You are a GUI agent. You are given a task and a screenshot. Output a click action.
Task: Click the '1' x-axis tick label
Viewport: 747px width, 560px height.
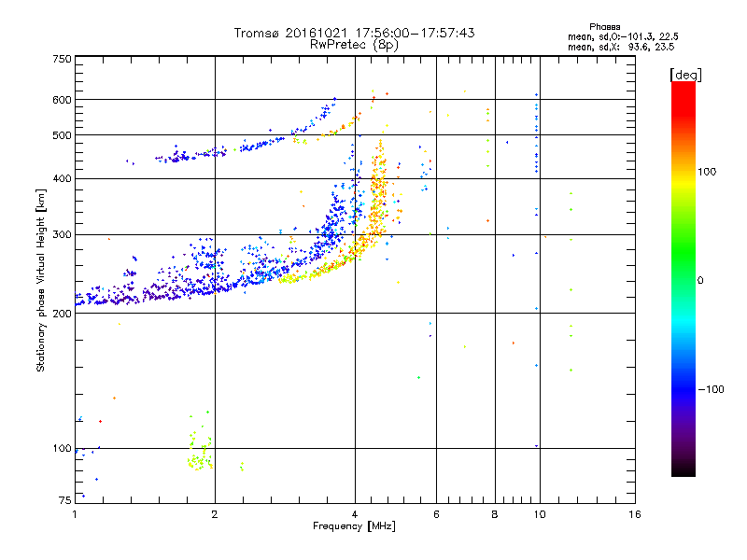click(75, 514)
